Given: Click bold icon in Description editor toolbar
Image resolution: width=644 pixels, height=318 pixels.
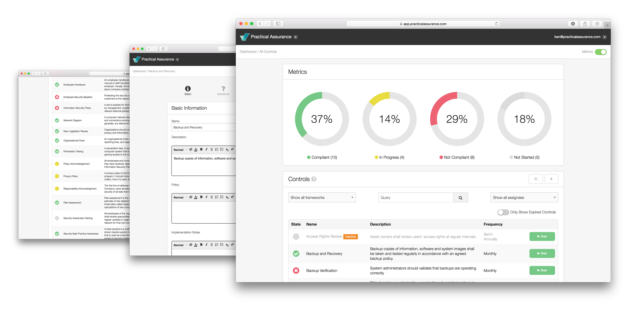Looking at the screenshot, I should [x=201, y=150].
